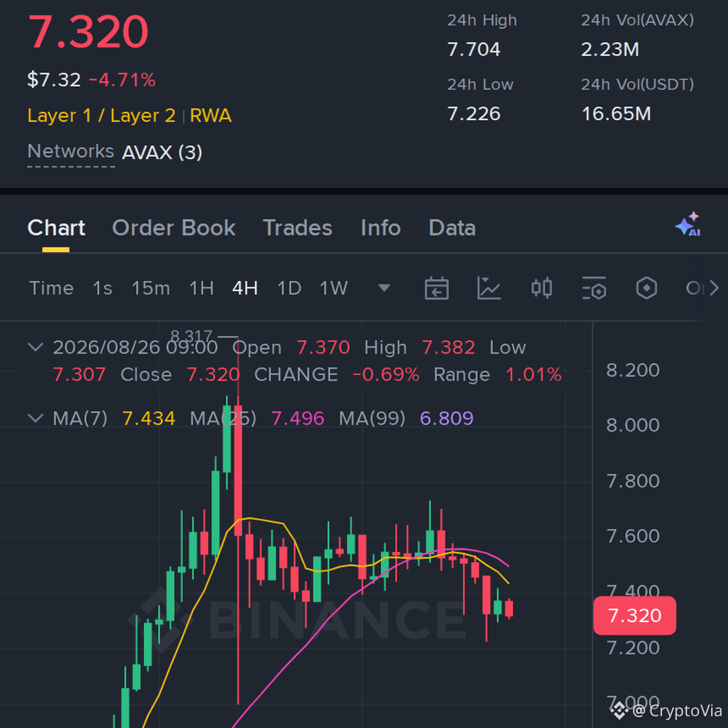The width and height of the screenshot is (728, 728).
Task: Click the 8.200 price axis label
Action: (x=633, y=370)
